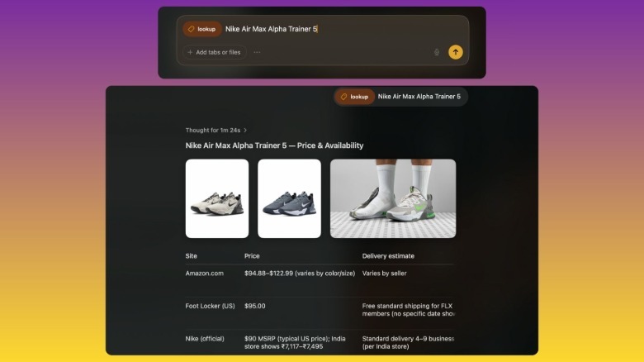Click the 'Site' column header
The width and height of the screenshot is (644, 362).
coord(191,256)
